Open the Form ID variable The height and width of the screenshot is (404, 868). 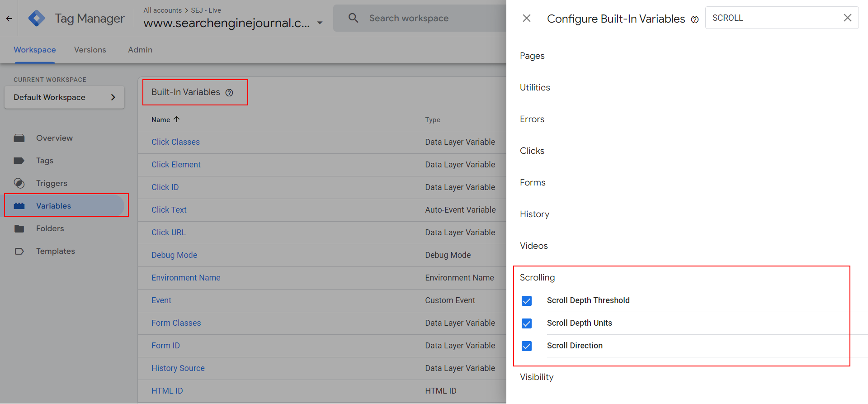(165, 346)
